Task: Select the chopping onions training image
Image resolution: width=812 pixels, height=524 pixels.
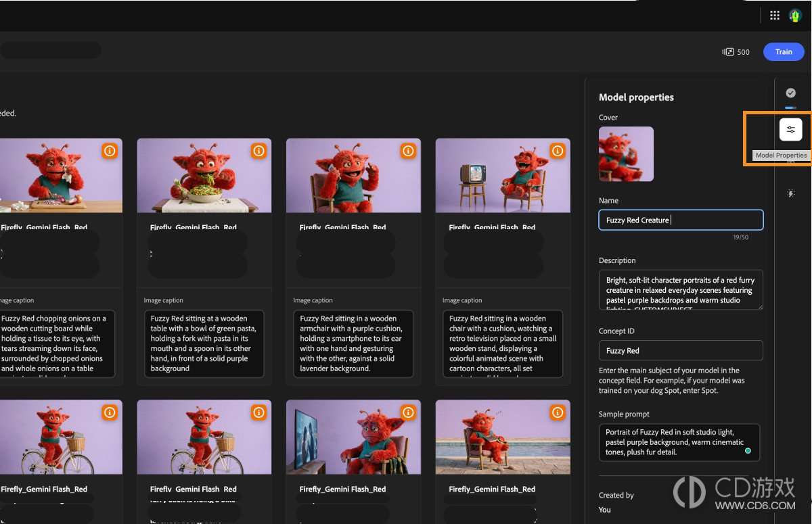Action: (x=61, y=176)
